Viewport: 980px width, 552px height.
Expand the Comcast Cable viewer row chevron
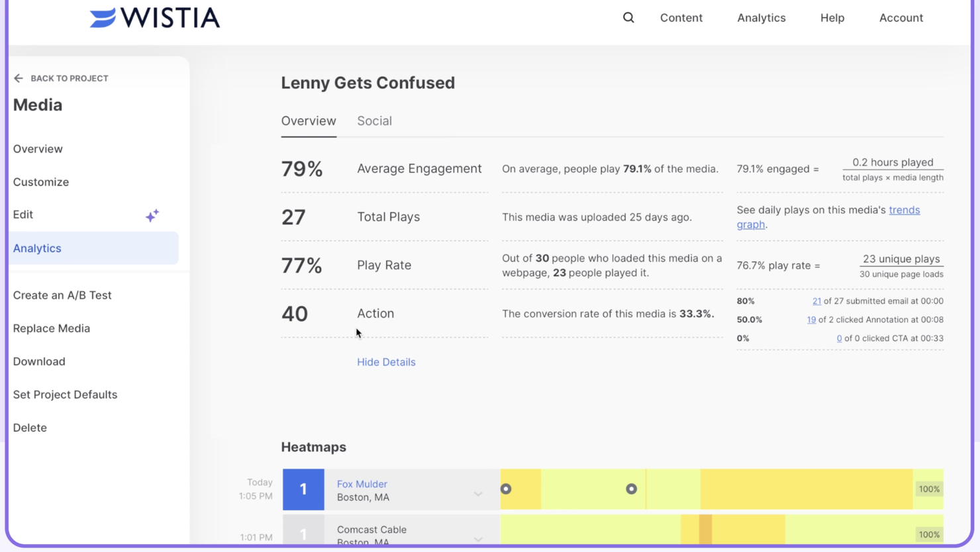[x=477, y=539]
